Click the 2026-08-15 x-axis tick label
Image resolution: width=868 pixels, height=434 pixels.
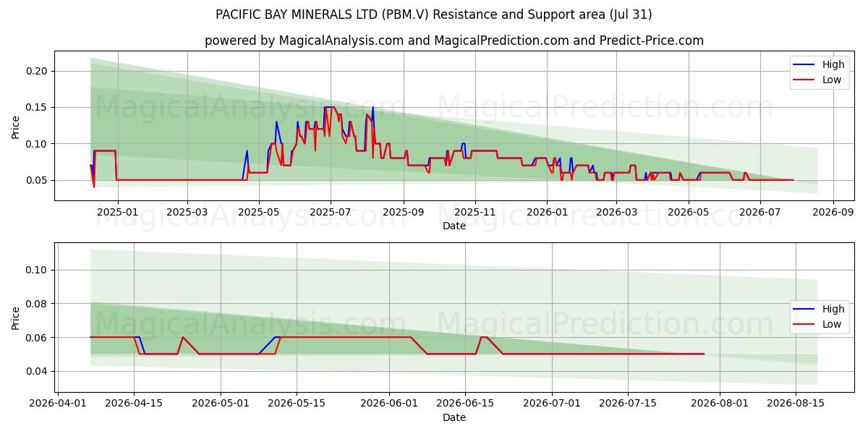796,404
